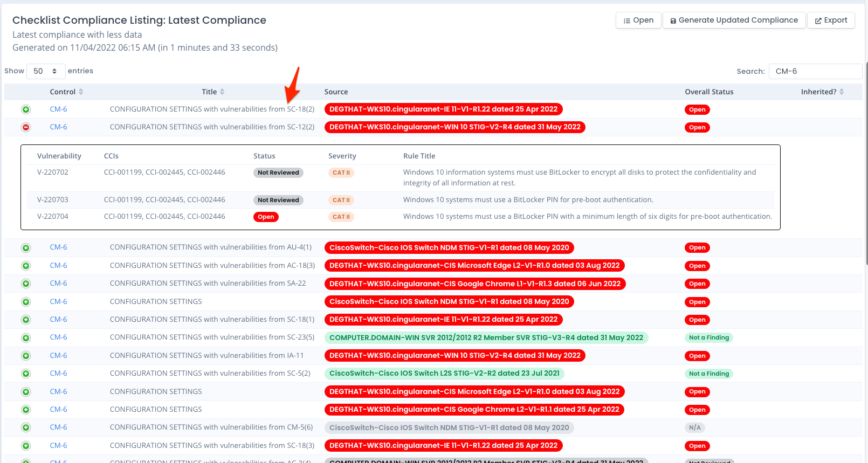Expand the CM-6 row from SC-5(2)
The height and width of the screenshot is (463, 868).
click(26, 374)
